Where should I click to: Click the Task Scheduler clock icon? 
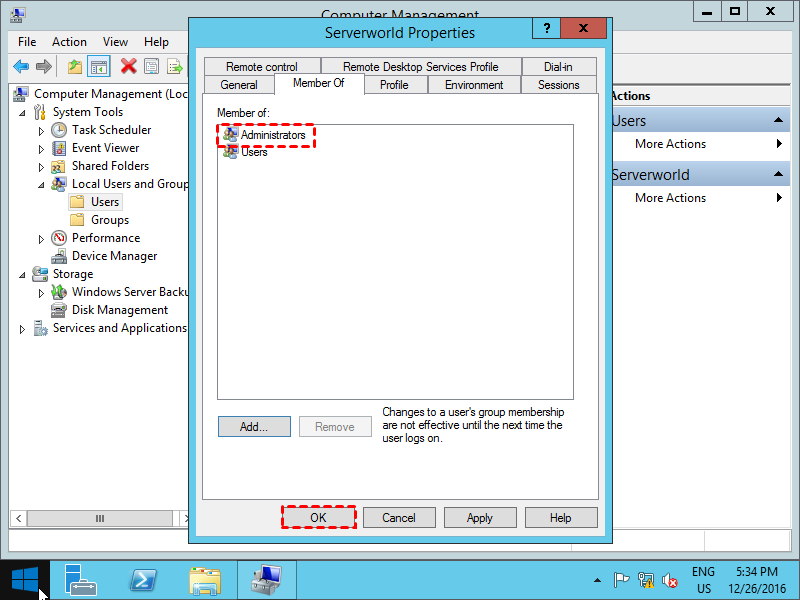pos(59,130)
